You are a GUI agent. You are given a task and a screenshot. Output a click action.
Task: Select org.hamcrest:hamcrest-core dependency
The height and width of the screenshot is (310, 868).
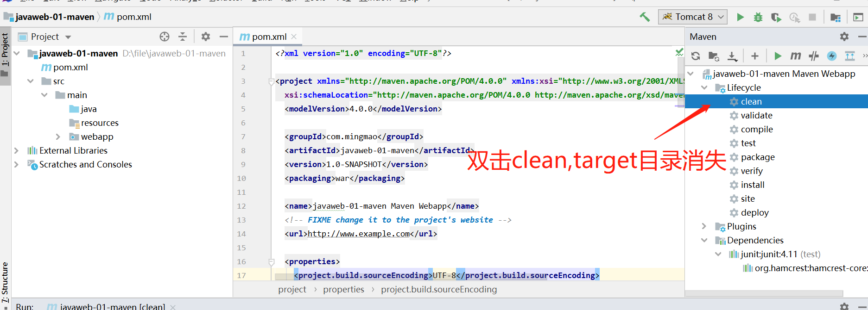click(x=805, y=268)
